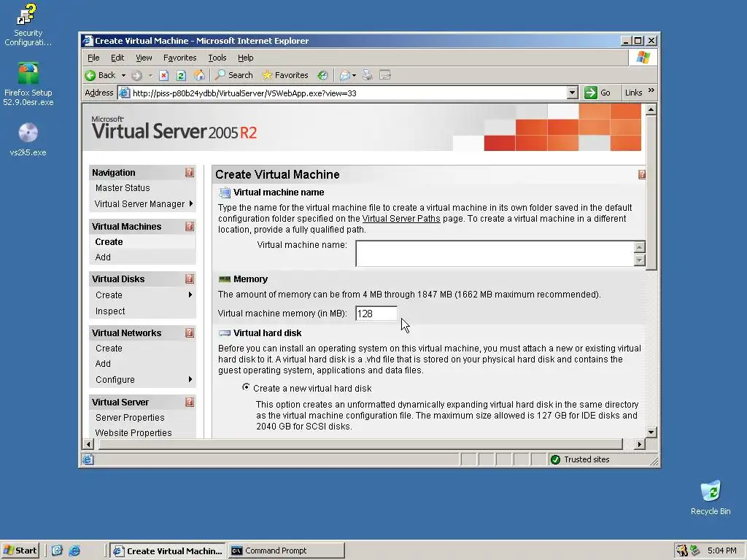Click the Virtual Server panel help icon
This screenshot has height=560, width=747.
[190, 402]
